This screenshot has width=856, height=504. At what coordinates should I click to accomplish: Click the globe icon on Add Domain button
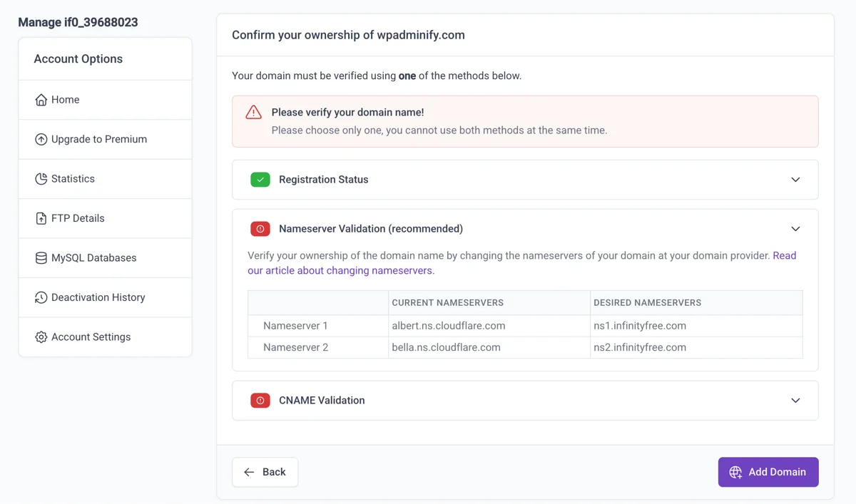(x=735, y=472)
